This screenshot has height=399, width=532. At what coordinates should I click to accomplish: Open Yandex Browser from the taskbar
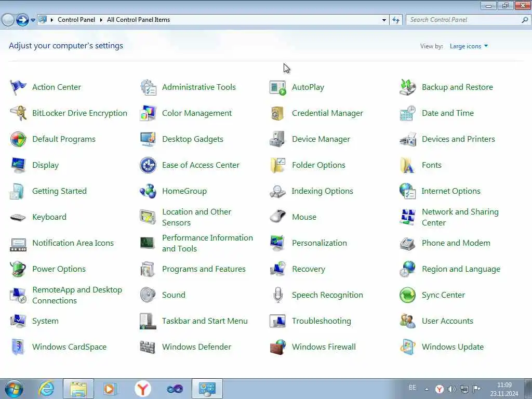[x=143, y=389]
